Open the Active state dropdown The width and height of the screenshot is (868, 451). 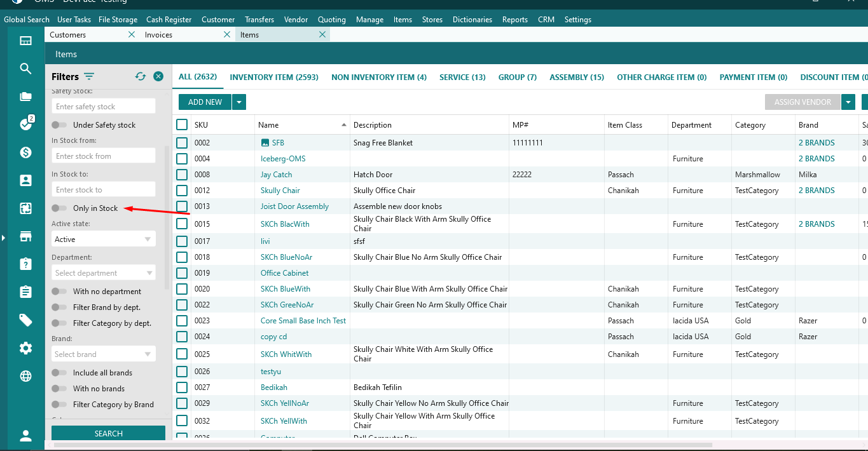pyautogui.click(x=103, y=239)
